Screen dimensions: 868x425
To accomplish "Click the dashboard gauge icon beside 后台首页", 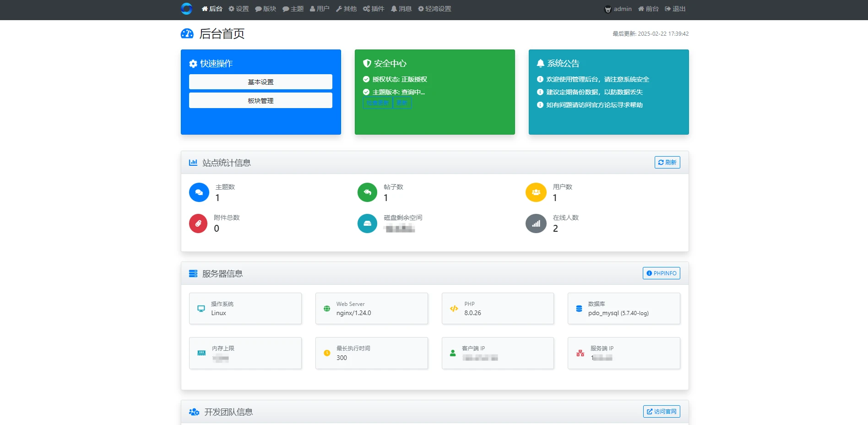I will (187, 33).
